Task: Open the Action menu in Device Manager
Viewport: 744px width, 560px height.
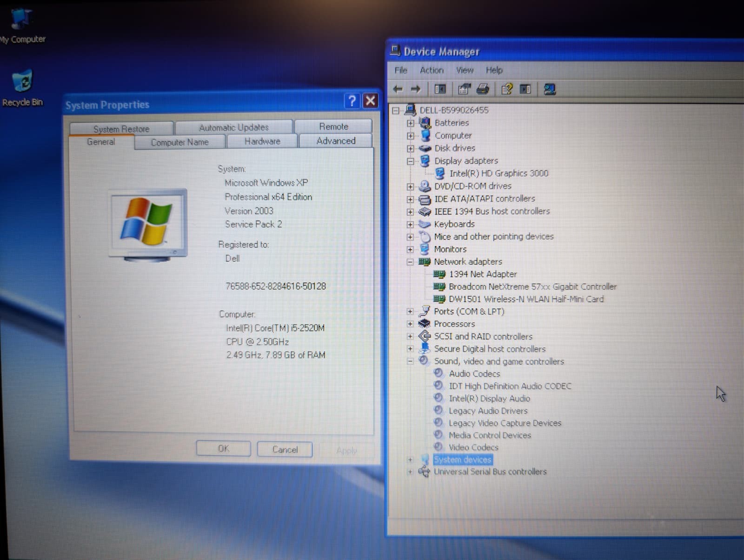Action: tap(432, 70)
